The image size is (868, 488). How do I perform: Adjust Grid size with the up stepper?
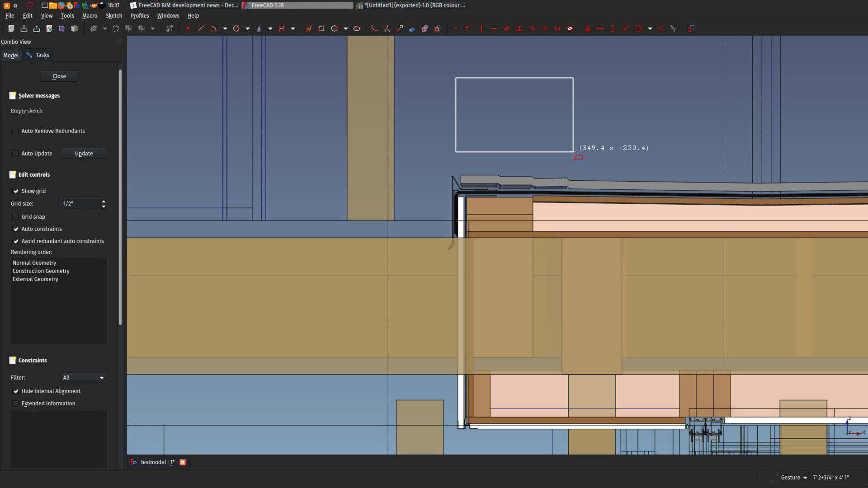(104, 202)
